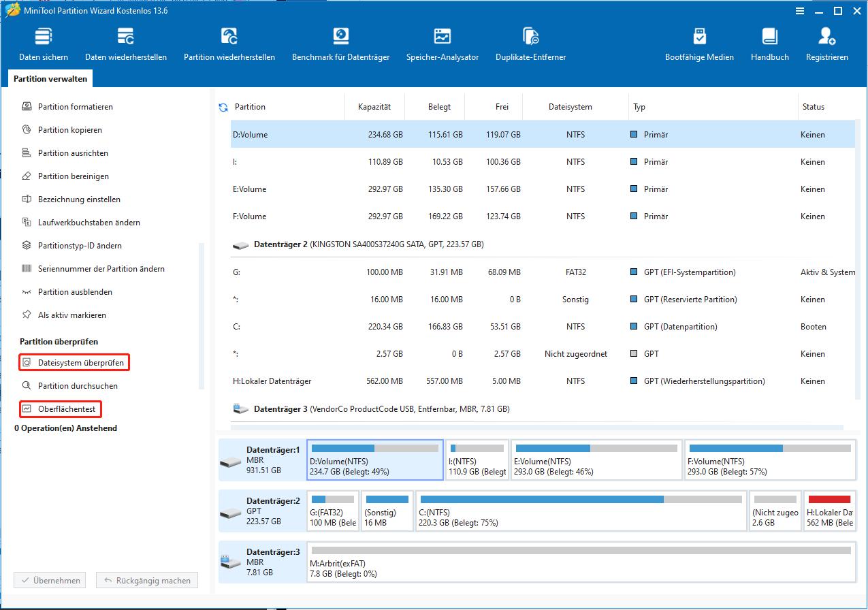The image size is (868, 610).
Task: Select Datenträger 3 USB disk icon in disk map
Action: coord(230,562)
